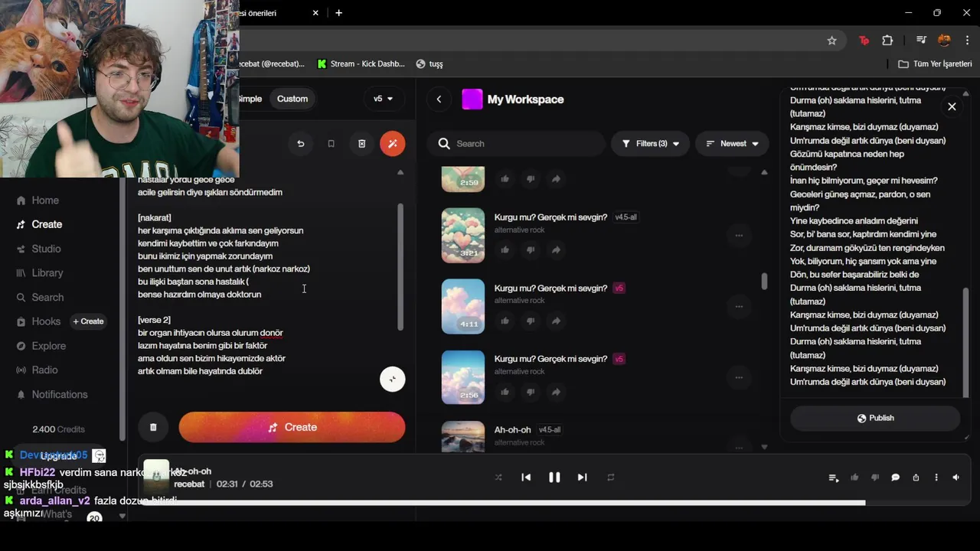Click trash icon beside the magic wand
The height and width of the screenshot is (551, 980).
[x=361, y=143]
